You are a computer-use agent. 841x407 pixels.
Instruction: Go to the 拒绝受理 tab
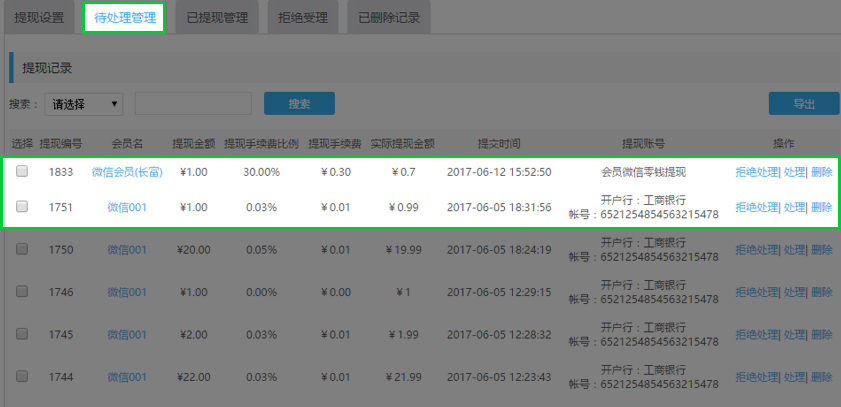click(x=302, y=18)
